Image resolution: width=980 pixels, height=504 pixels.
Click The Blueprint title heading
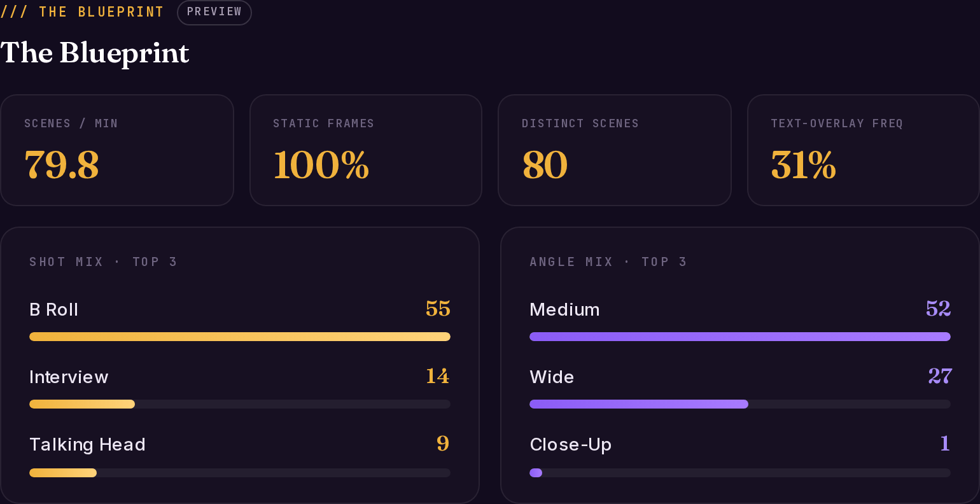[x=95, y=53]
